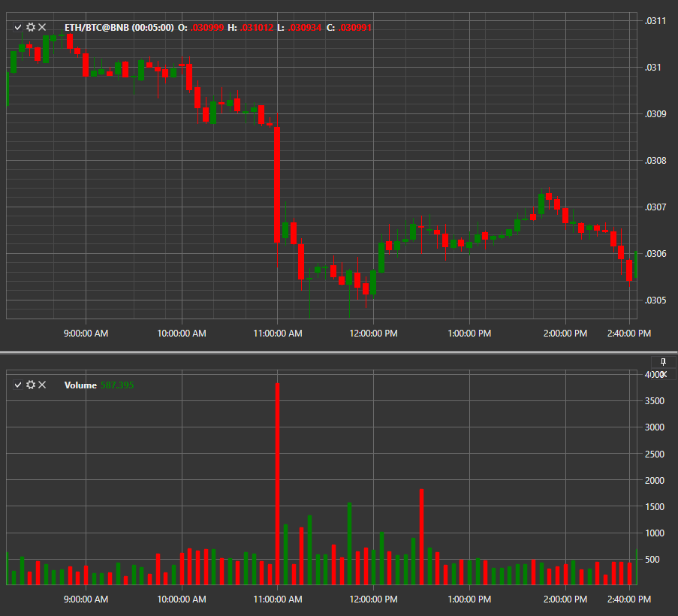
Task: Toggle visibility checkbox for Volume indicator
Action: (x=18, y=385)
